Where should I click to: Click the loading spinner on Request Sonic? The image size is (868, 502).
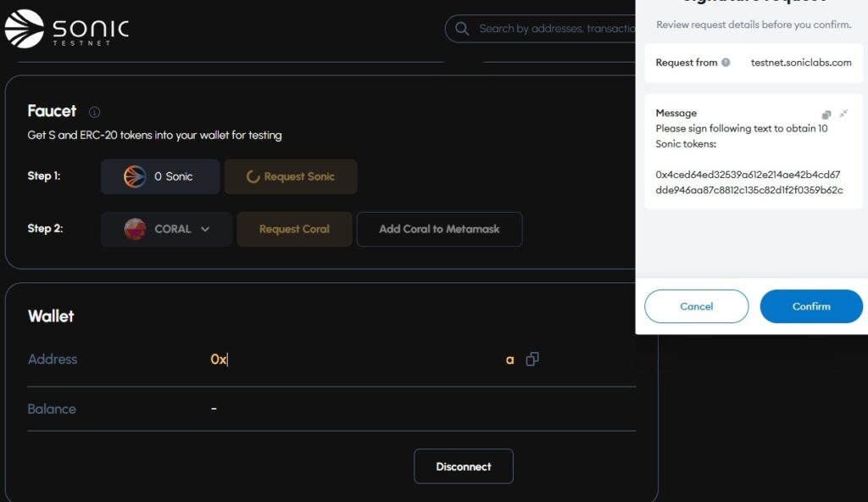tap(253, 176)
